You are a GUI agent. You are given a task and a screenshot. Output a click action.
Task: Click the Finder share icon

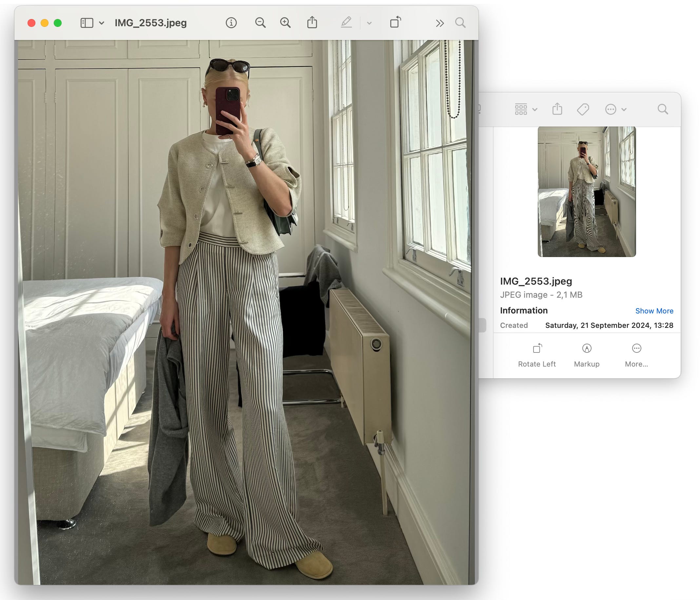click(557, 109)
